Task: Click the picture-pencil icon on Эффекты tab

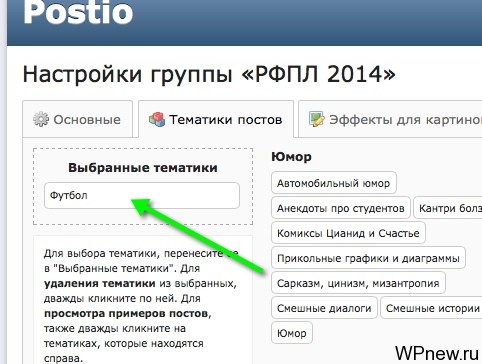Action: [316, 119]
